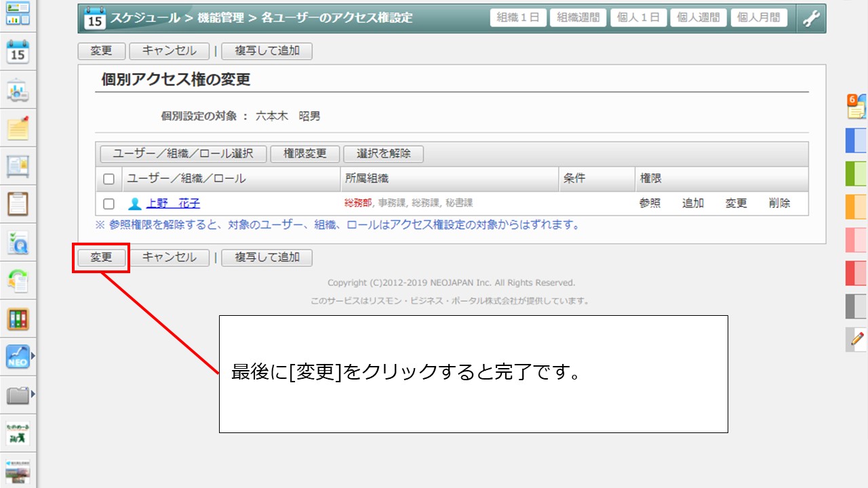The image size is (868, 488).
Task: Open the blue NEO chart sidebar icon
Action: [18, 357]
